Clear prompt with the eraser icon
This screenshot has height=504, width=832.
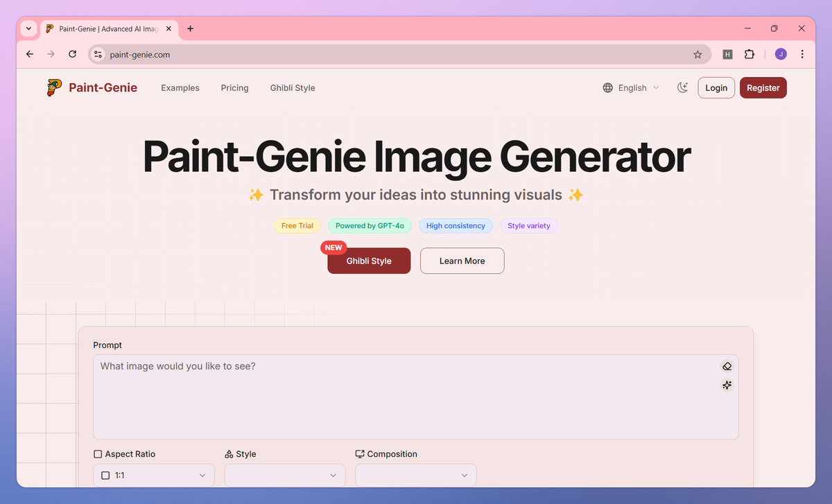coord(727,366)
